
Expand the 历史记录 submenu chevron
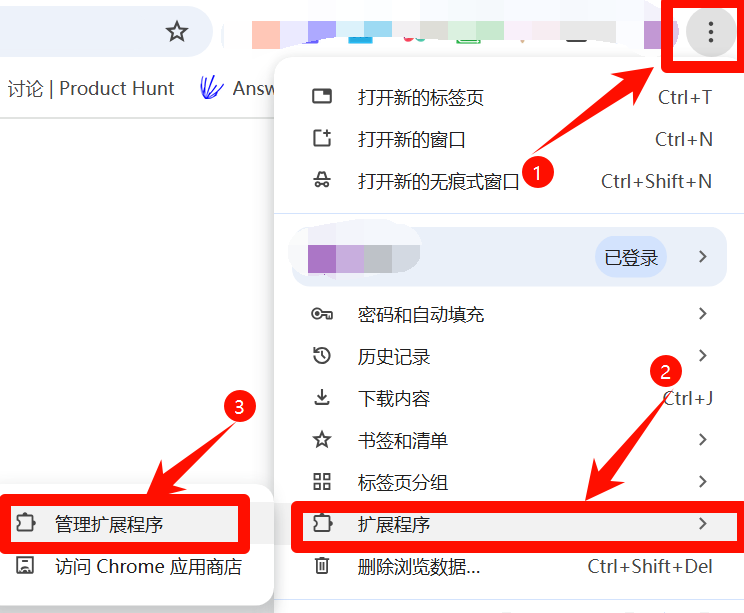[703, 355]
